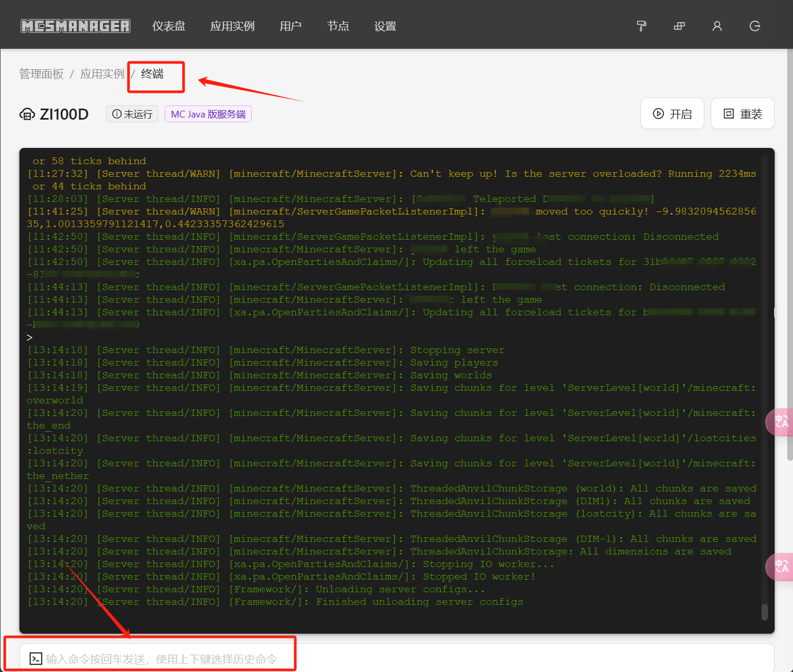Click the terminal prompt icon in input
Viewport: 793px width, 672px height.
coord(36,659)
